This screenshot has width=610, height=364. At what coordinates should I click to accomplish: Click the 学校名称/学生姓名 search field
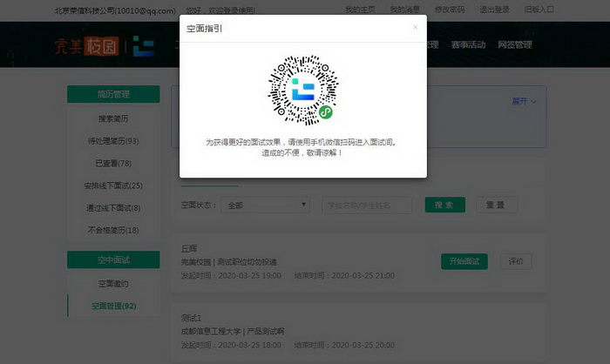click(367, 205)
